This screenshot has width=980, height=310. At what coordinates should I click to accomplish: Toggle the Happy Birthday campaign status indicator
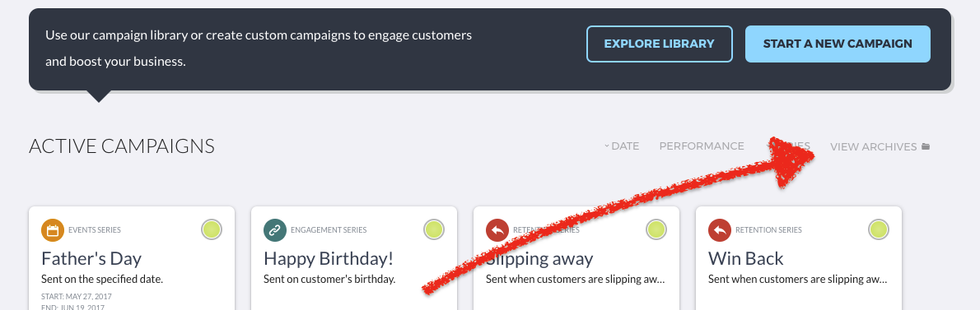[434, 229]
